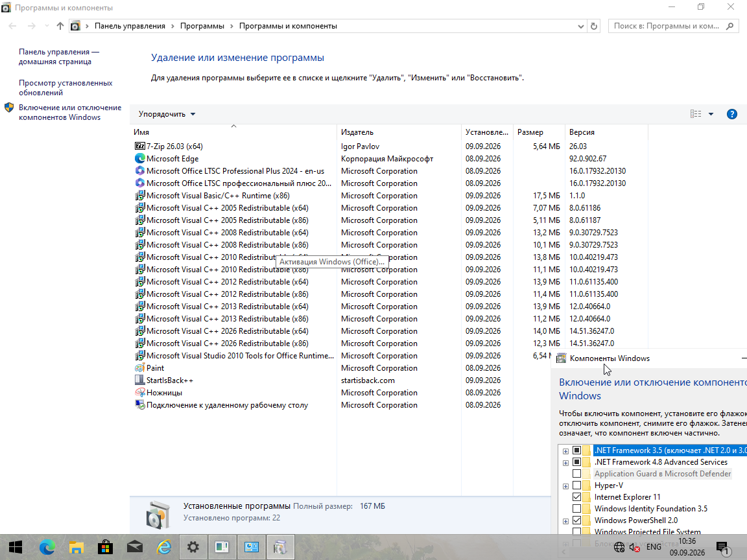Expand the .NET Framework 3.5 tree node
This screenshot has height=560, width=747.
pyautogui.click(x=565, y=451)
